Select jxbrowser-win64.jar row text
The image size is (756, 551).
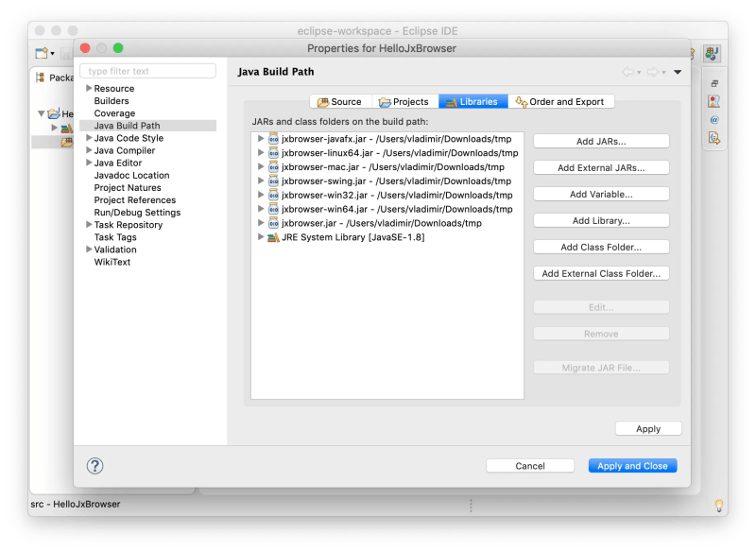(x=397, y=209)
